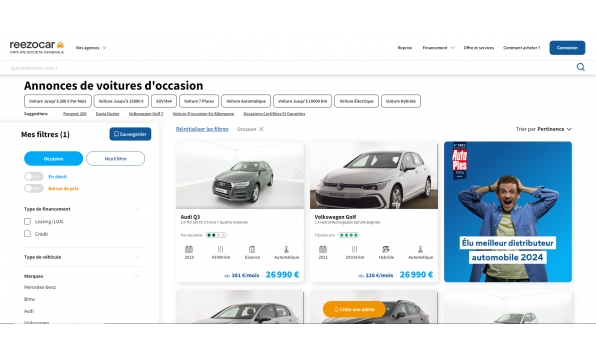Open the Trier par Pertinence dropdown
Image resolution: width=596 pixels, height=361 pixels.
(x=544, y=129)
